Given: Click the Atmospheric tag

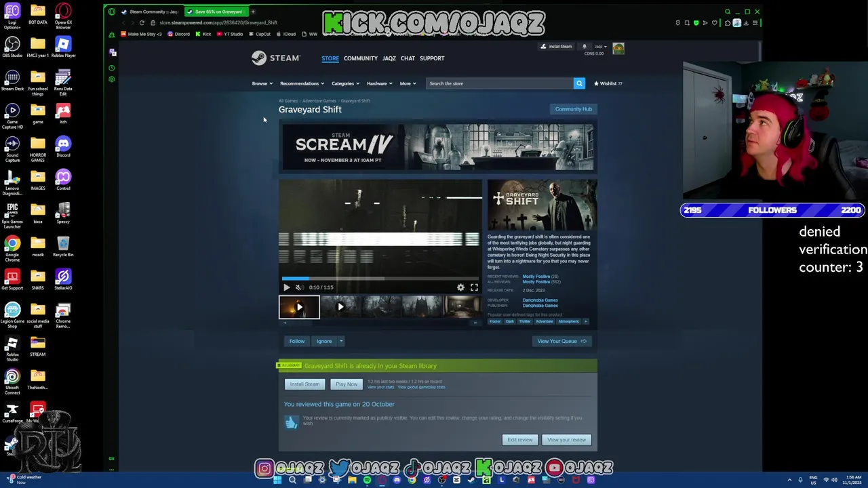Looking at the screenshot, I should (569, 321).
